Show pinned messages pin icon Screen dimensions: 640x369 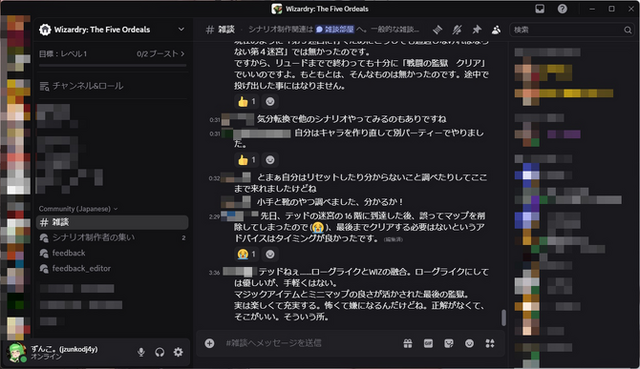pos(476,29)
